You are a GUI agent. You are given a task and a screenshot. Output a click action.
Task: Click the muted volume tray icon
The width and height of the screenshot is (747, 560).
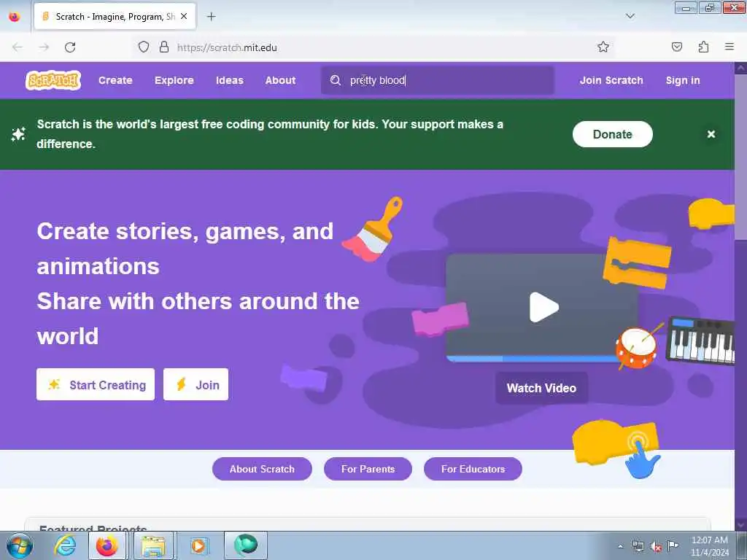click(656, 546)
